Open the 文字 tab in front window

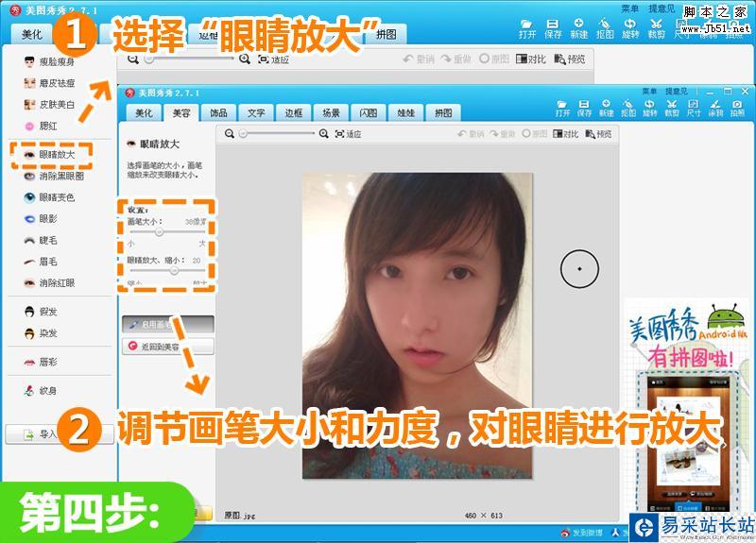click(256, 112)
